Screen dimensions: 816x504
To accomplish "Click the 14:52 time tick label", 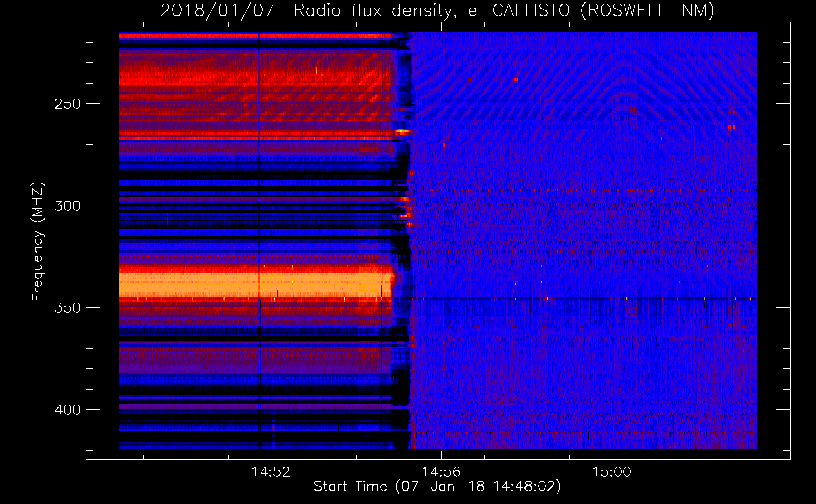I will tap(271, 472).
